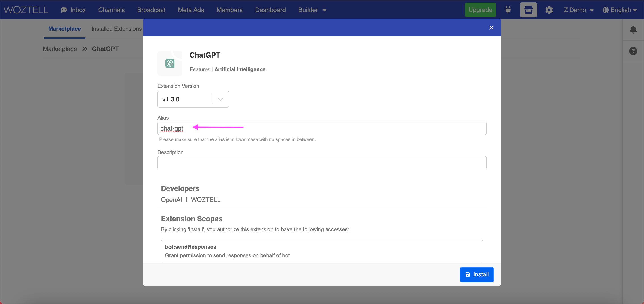Click the breadcrumb double-chevron separator icon
644x304 pixels.
(x=85, y=49)
